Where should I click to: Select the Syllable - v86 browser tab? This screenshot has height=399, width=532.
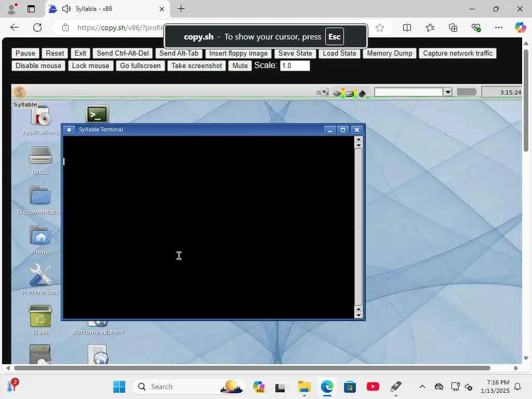(x=106, y=9)
